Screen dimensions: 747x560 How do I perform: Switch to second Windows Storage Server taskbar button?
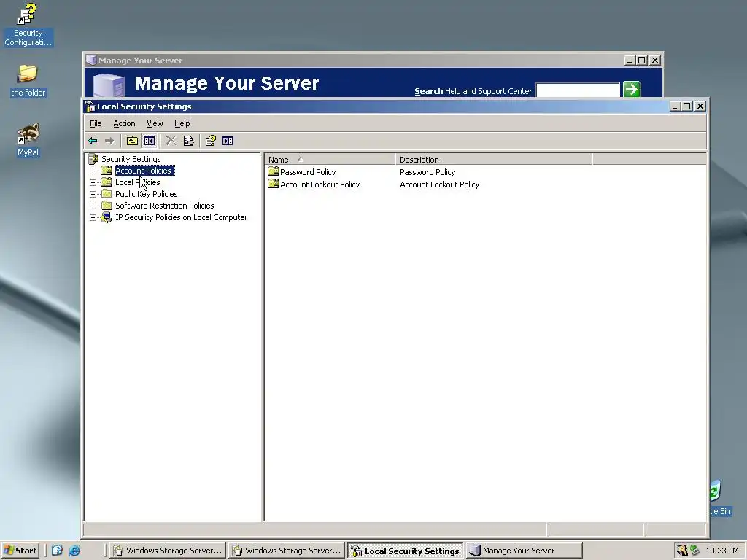[286, 551]
